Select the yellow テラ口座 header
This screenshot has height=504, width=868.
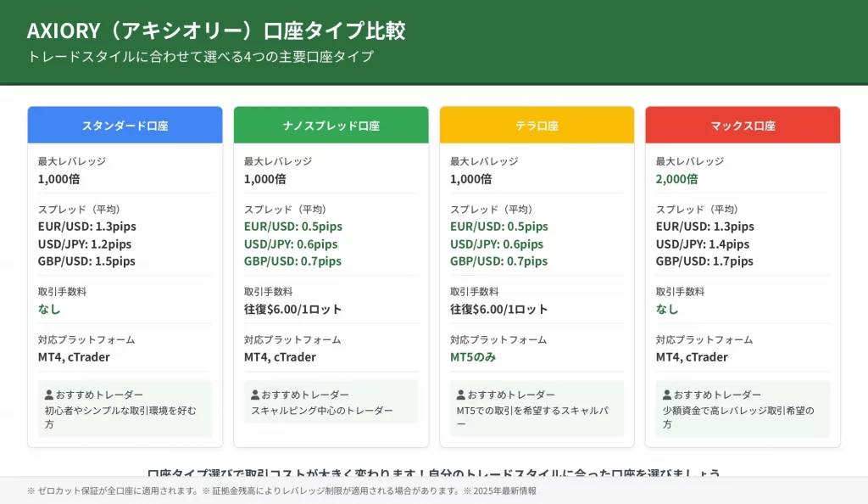(x=537, y=126)
